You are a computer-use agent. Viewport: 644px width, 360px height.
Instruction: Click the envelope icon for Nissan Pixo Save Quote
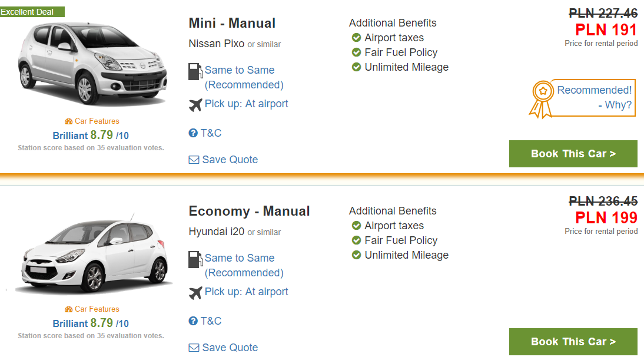pyautogui.click(x=194, y=160)
